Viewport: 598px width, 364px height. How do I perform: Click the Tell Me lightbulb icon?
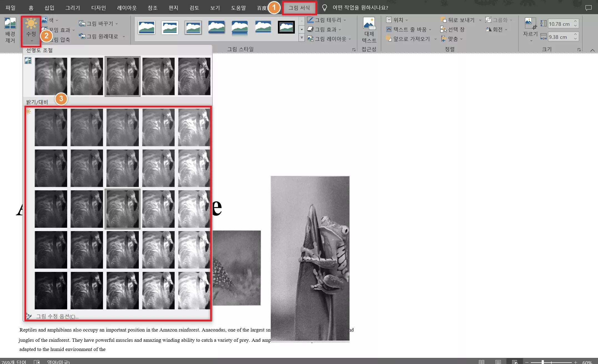(324, 8)
